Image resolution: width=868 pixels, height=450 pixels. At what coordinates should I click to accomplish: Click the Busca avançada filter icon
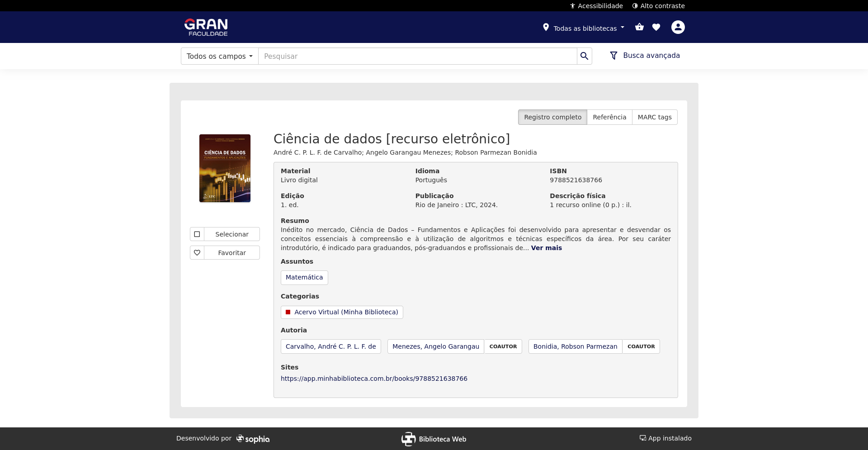tap(613, 56)
